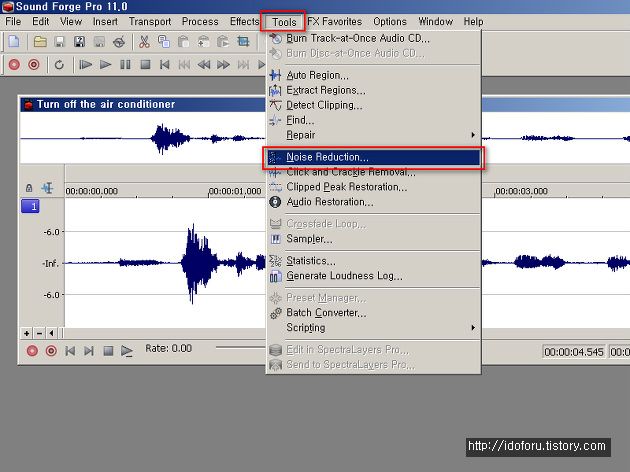This screenshot has width=630, height=472.
Task: Open Statistics from Tools menu
Action: coord(374,261)
